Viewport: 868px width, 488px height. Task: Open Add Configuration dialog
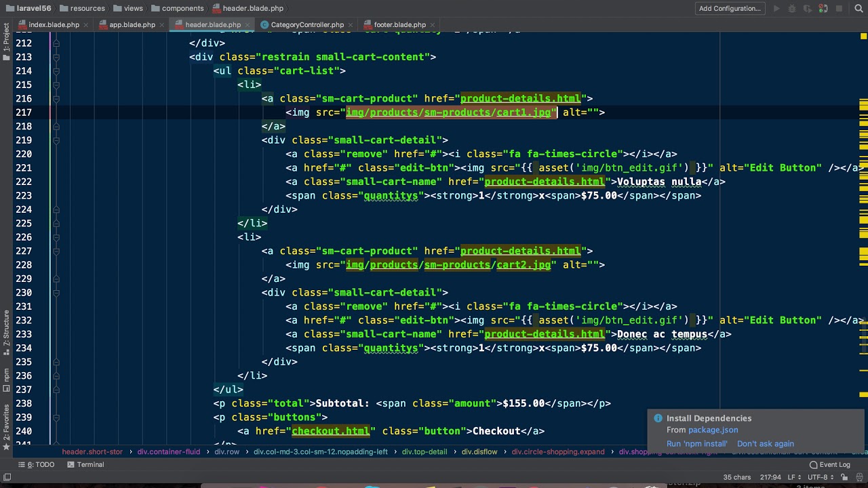click(730, 9)
